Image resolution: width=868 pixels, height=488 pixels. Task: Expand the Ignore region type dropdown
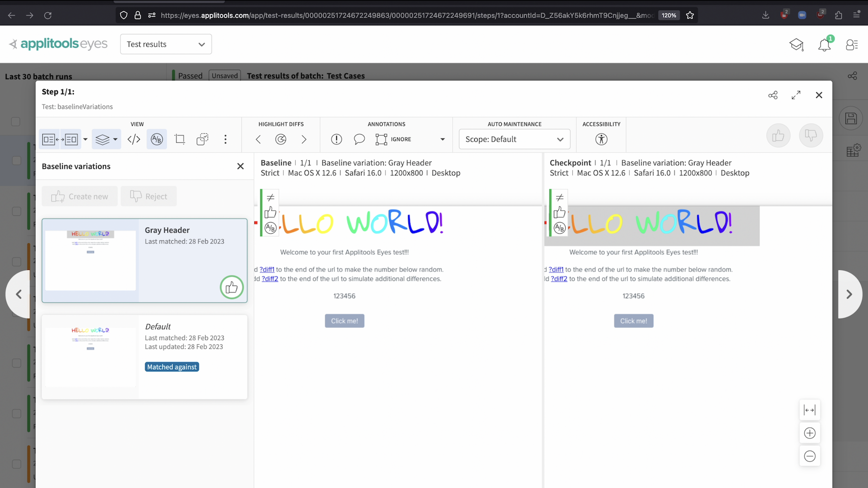tap(443, 139)
